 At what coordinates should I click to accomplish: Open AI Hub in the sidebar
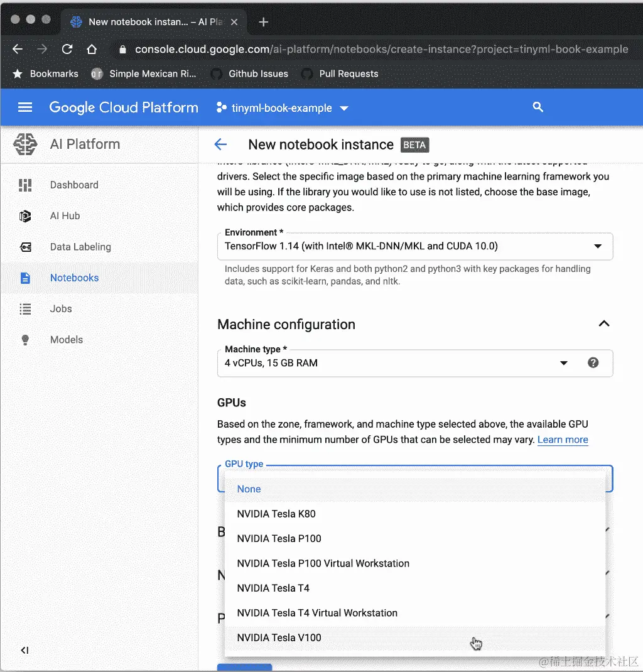[99, 216]
